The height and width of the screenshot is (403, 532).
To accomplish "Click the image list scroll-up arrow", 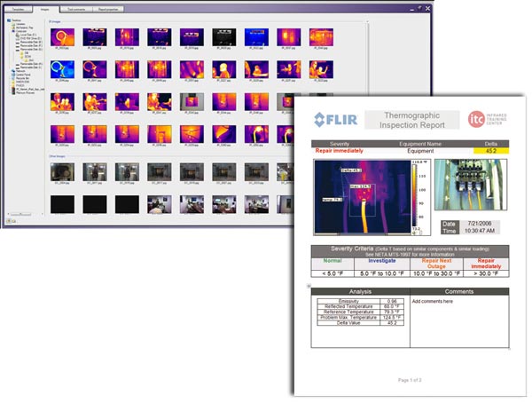I will [367, 21].
